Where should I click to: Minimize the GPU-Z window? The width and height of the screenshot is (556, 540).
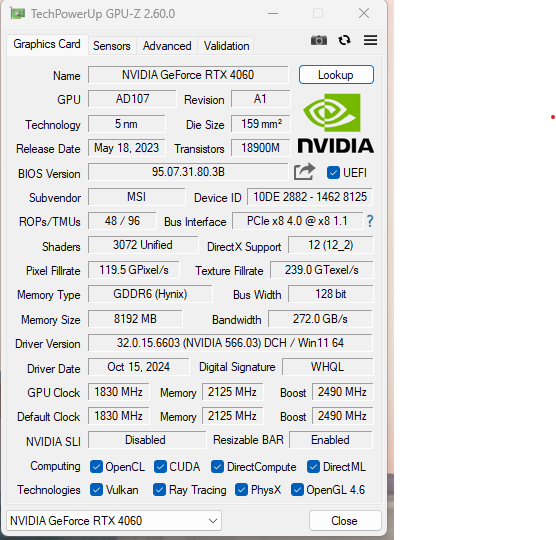pyautogui.click(x=273, y=13)
